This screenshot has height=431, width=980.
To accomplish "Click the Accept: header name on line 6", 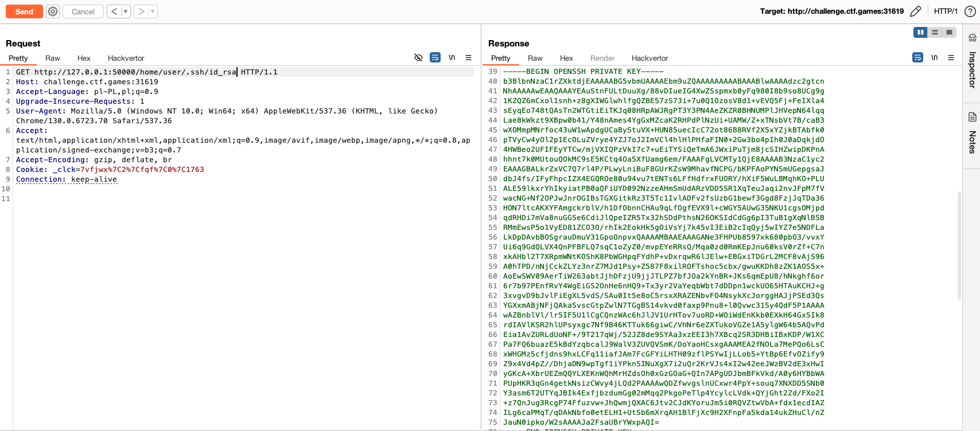I will pos(32,131).
